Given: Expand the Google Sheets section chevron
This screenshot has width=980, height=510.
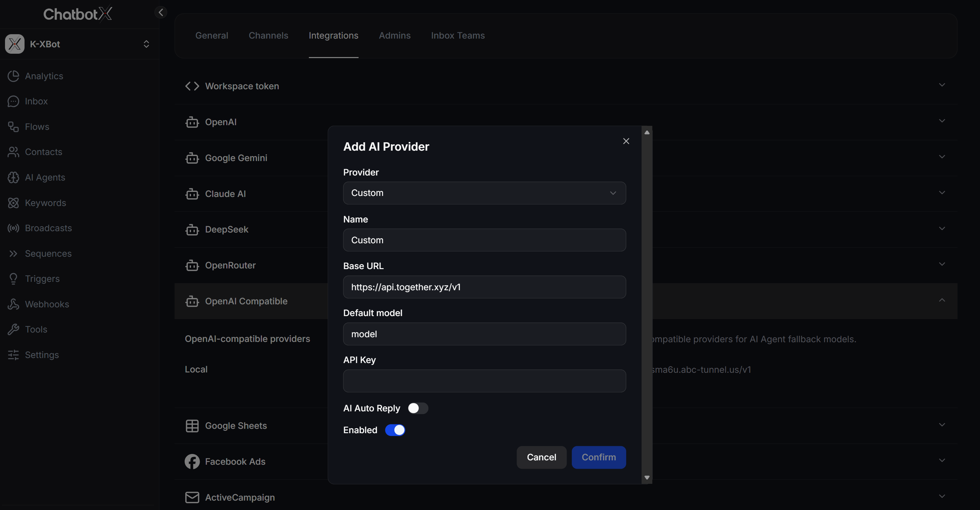Looking at the screenshot, I should [x=942, y=425].
